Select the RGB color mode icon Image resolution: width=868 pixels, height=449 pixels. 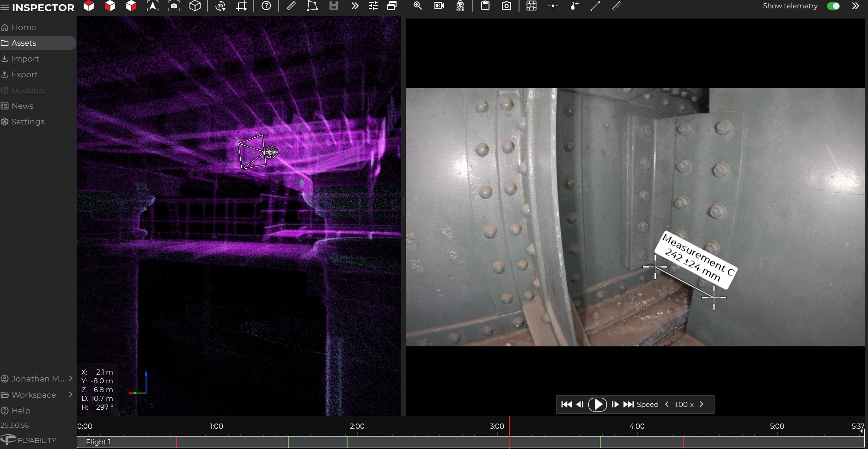[x=460, y=6]
